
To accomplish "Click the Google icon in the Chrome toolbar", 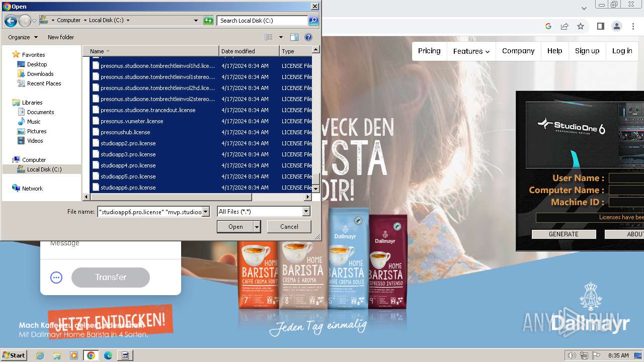I will (548, 26).
